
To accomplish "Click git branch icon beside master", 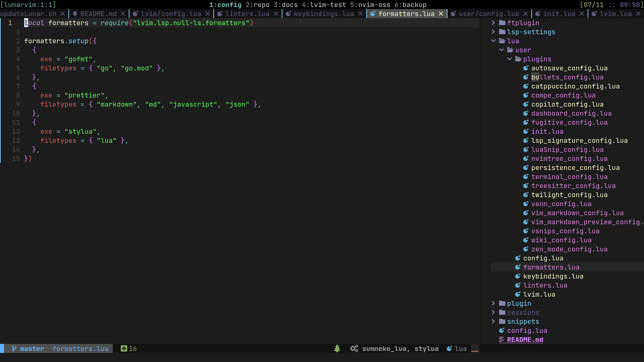I will click(14, 349).
